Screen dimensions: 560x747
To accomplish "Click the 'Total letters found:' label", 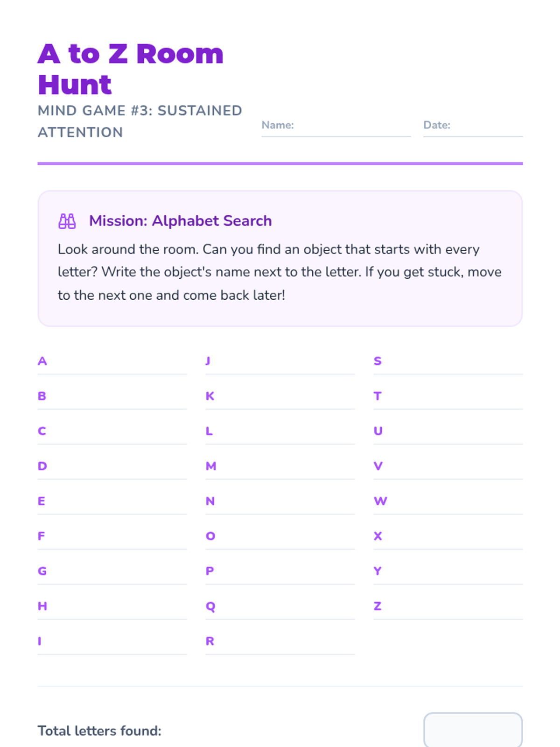I will pos(99,731).
